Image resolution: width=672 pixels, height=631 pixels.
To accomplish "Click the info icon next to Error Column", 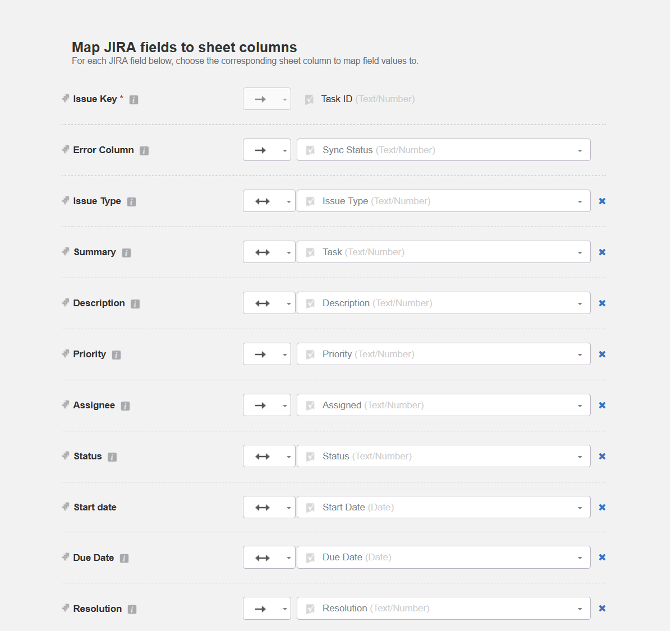I will [x=144, y=151].
